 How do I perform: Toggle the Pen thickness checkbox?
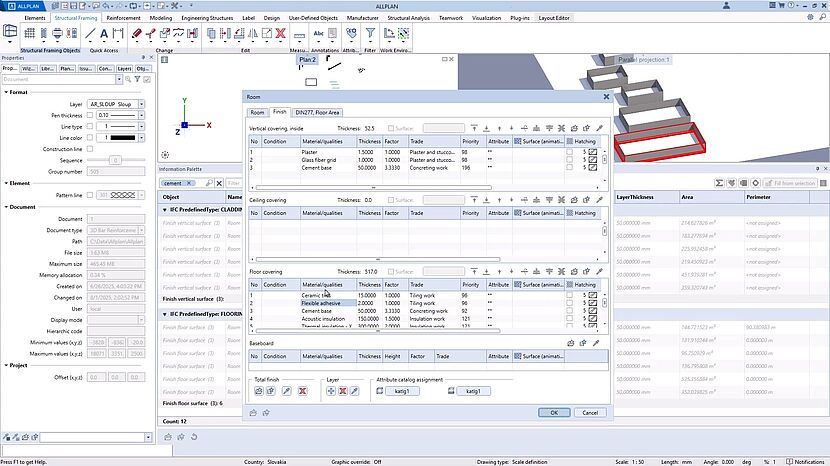point(92,116)
